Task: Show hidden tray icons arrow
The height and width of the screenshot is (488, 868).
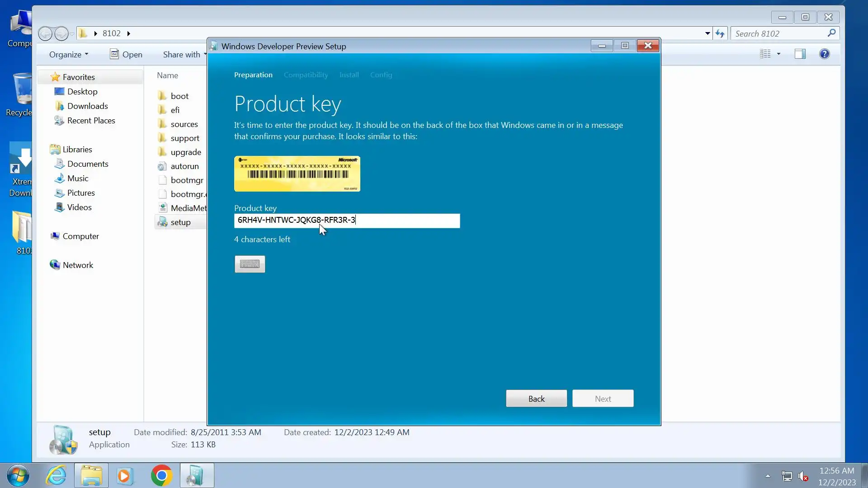Action: click(x=768, y=476)
